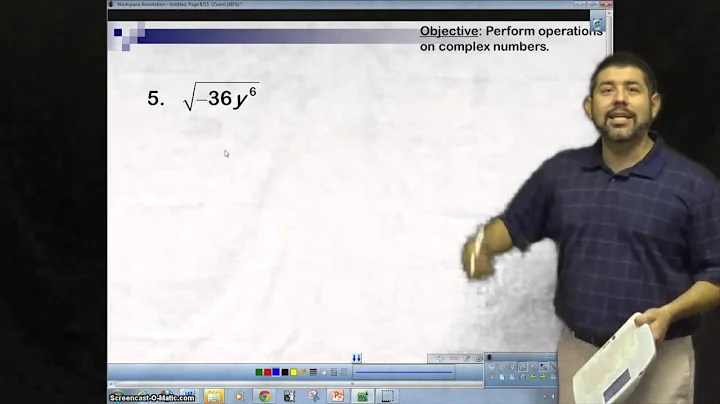The image size is (720, 404).
Task: Click the pencil edit icon in gray toolbar
Action: click(467, 358)
